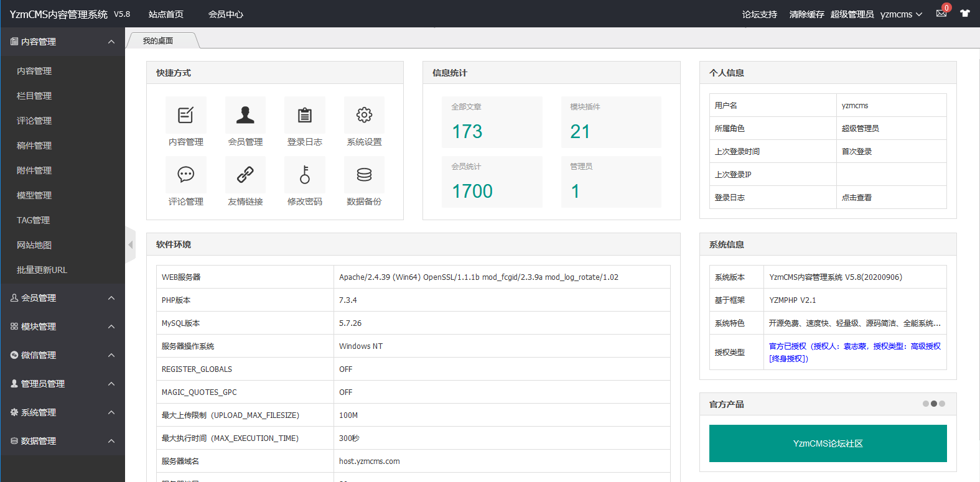980x482 pixels.
Task: Click the 会员管理 person icon
Action: 245,116
